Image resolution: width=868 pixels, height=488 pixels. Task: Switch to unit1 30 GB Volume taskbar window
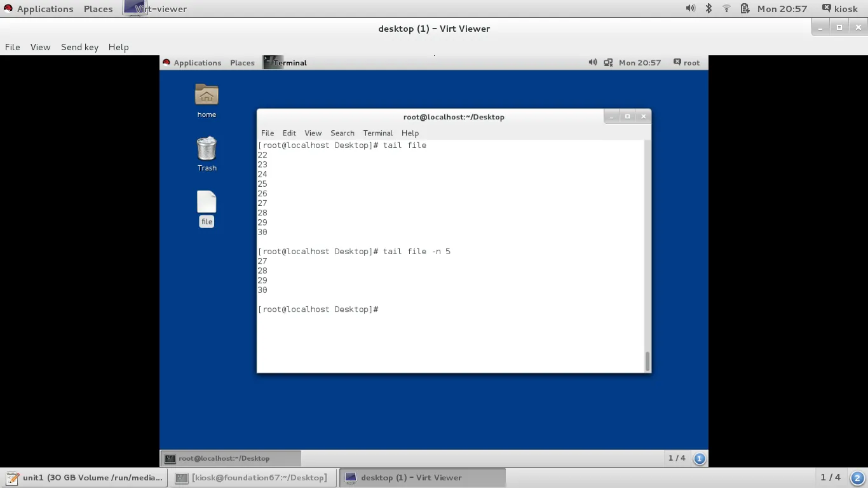pyautogui.click(x=85, y=478)
